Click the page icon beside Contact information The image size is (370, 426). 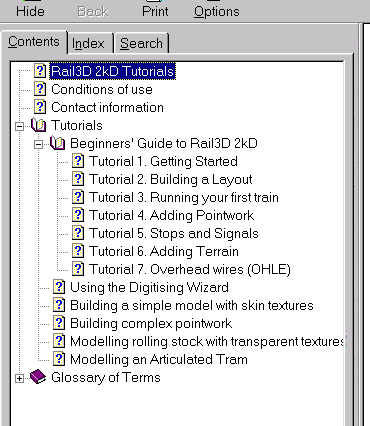click(40, 107)
